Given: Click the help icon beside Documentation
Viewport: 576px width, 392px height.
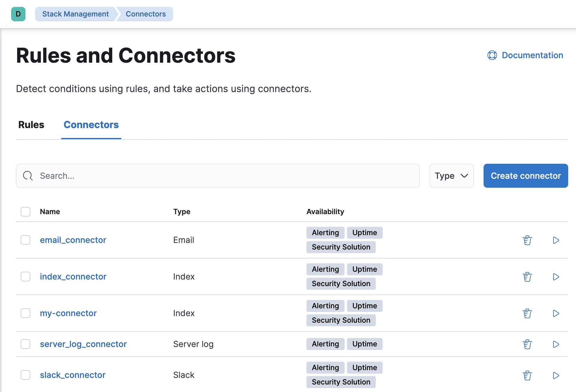Looking at the screenshot, I should 492,55.
